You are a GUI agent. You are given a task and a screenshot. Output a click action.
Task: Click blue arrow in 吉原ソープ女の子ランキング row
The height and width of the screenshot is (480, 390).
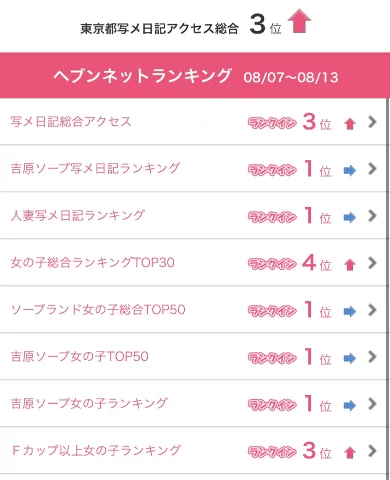coord(350,405)
